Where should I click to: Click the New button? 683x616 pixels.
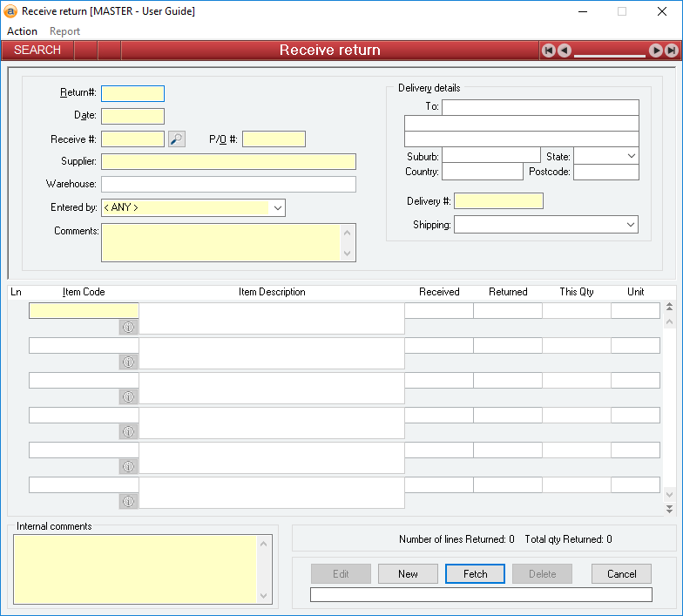click(408, 573)
